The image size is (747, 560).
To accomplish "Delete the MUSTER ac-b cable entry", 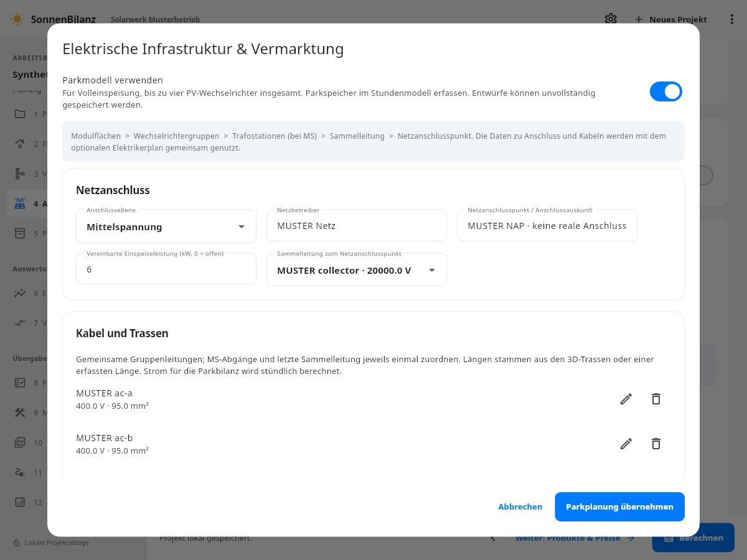I will point(656,444).
